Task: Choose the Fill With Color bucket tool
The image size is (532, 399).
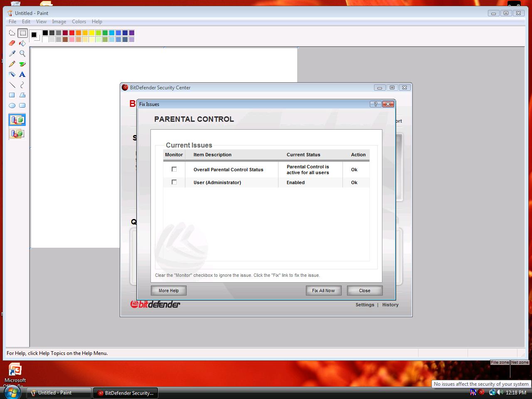Action: point(22,43)
